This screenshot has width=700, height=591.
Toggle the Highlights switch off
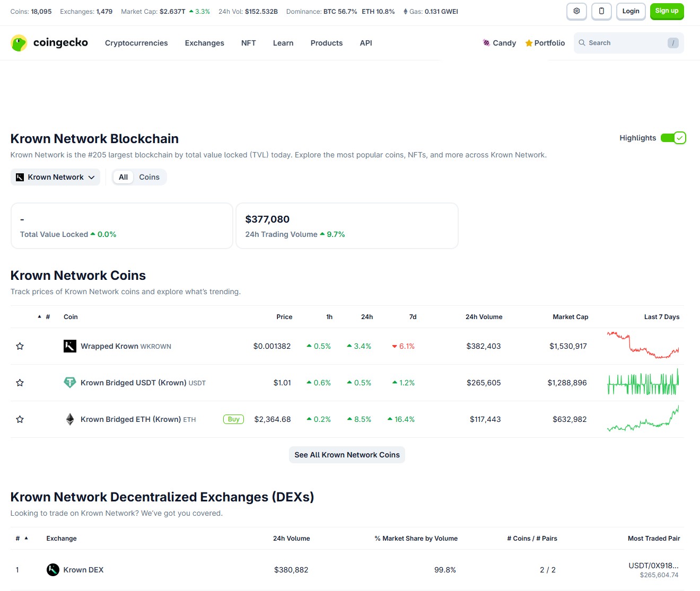coord(673,138)
